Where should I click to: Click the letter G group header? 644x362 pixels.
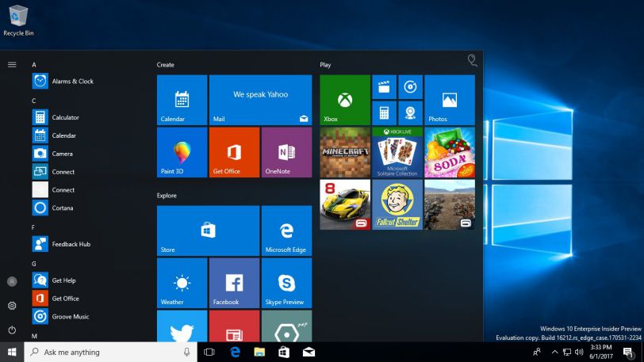33,264
